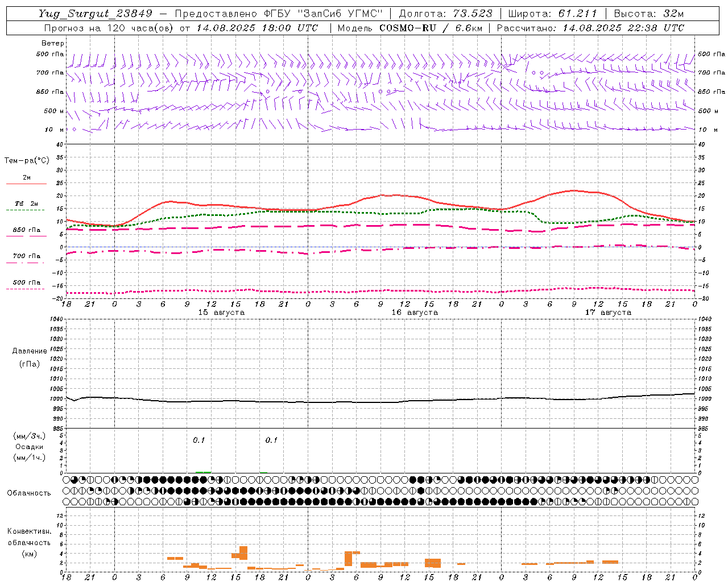728x582 pixels.
Task: Click the 16 августа date label
Action: [415, 313]
